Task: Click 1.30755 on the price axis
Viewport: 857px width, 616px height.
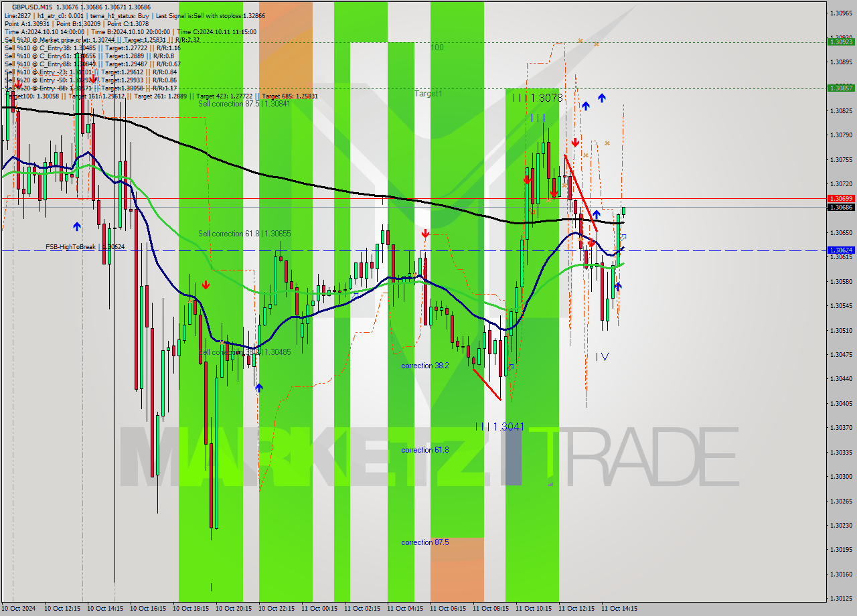Action: coord(841,159)
